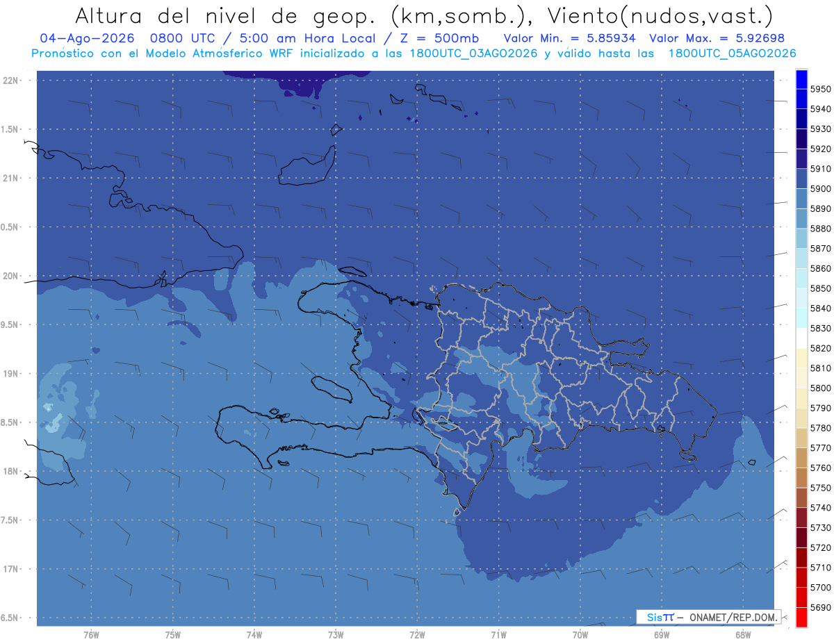Pick the legend swatch between 5810 and 5800

click(x=801, y=379)
